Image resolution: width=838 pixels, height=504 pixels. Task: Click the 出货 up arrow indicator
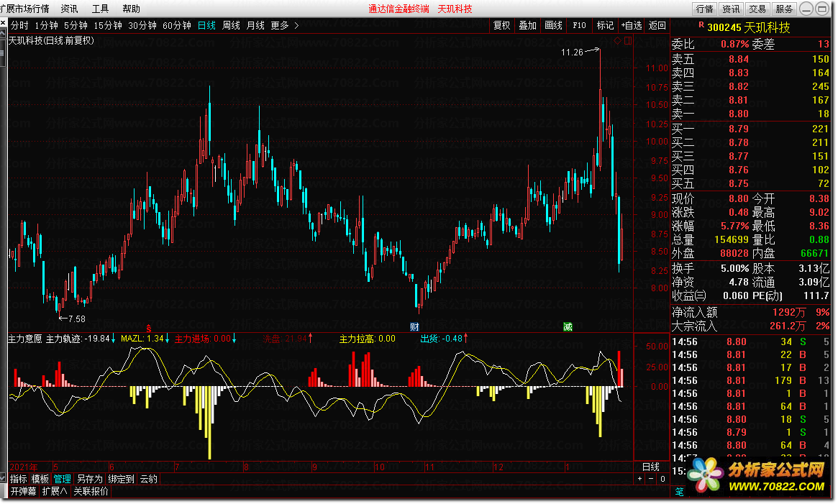pos(465,339)
